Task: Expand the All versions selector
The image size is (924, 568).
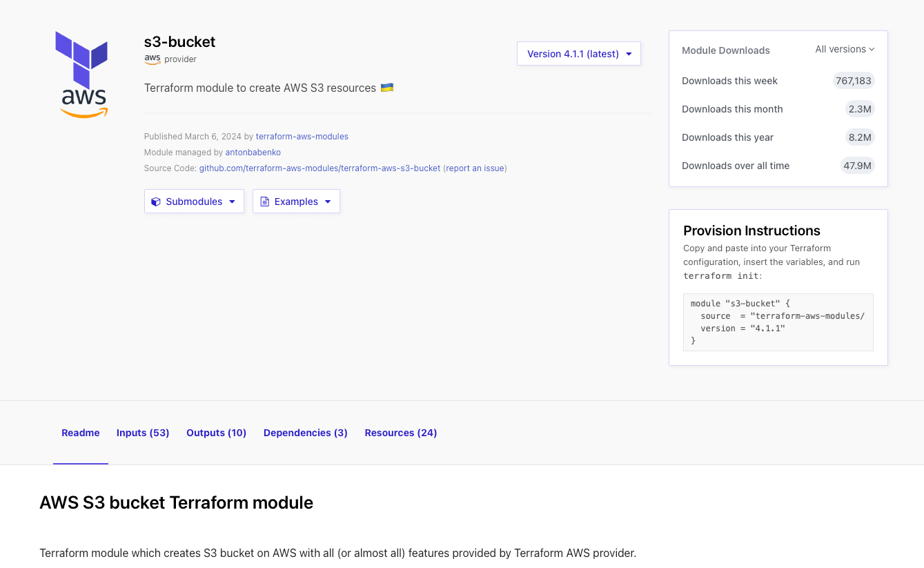Action: coord(843,49)
